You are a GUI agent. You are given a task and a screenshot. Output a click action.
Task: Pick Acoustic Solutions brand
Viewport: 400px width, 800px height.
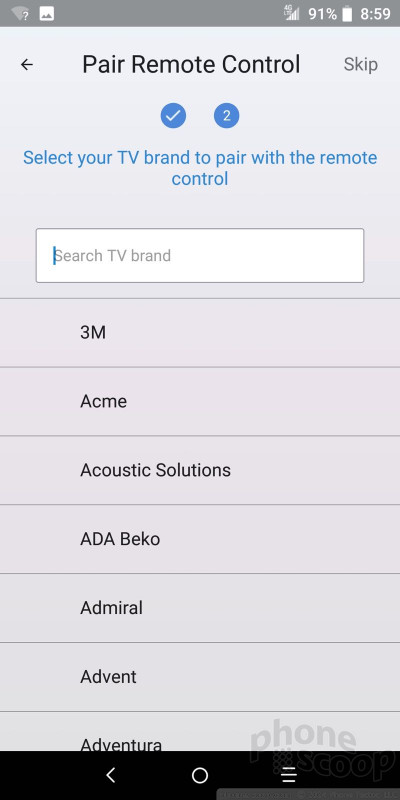coord(200,470)
